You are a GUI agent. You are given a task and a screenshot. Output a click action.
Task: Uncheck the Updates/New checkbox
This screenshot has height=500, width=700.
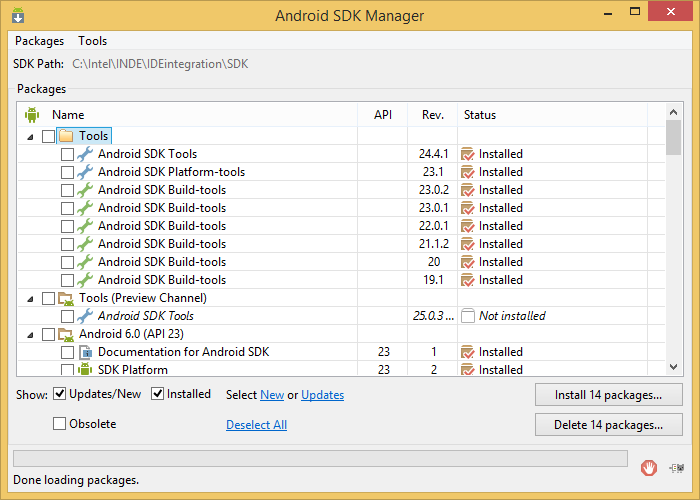point(60,394)
